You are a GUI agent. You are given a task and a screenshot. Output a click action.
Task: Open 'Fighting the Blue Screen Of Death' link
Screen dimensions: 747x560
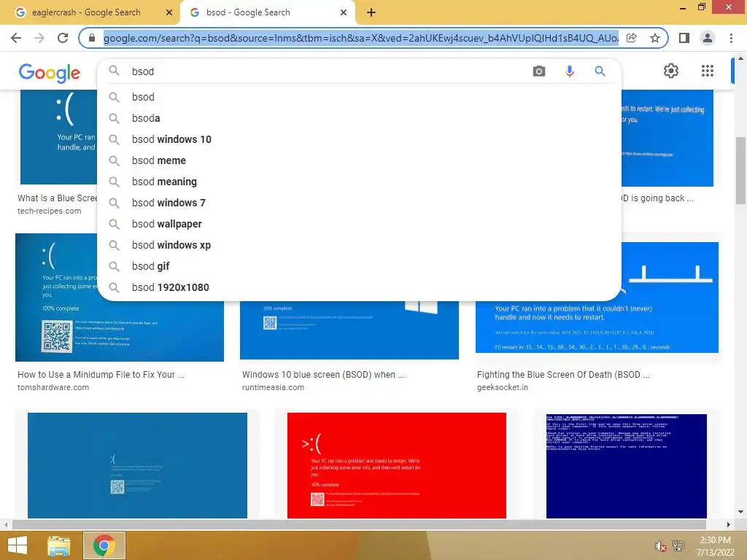[563, 375]
